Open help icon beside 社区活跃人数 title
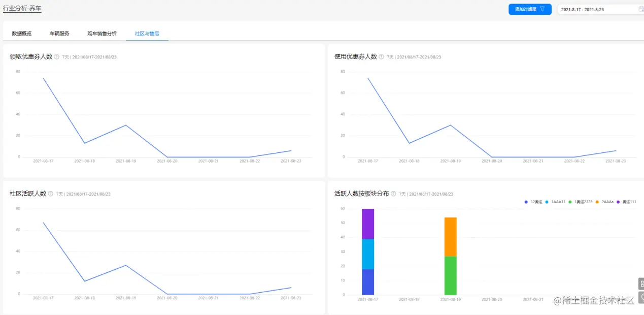 click(x=51, y=194)
